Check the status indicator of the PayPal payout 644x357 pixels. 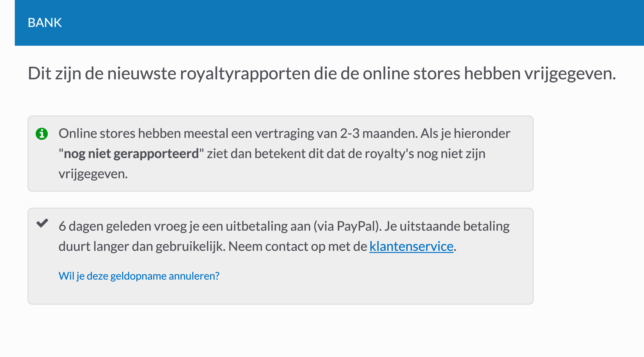click(x=42, y=224)
